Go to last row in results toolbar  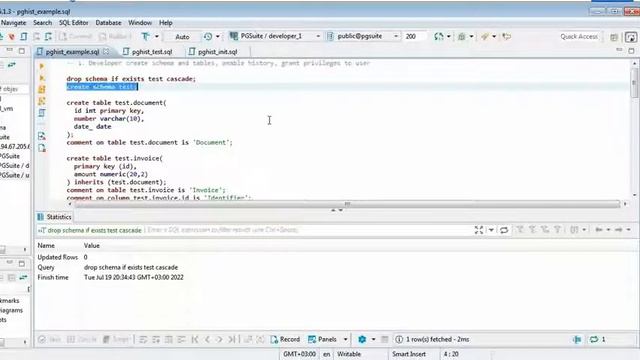coord(232,339)
